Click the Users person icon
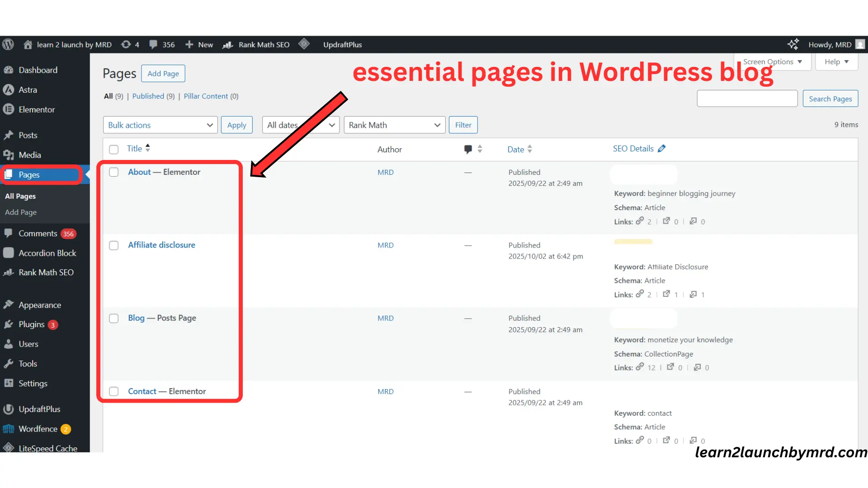 click(x=9, y=344)
